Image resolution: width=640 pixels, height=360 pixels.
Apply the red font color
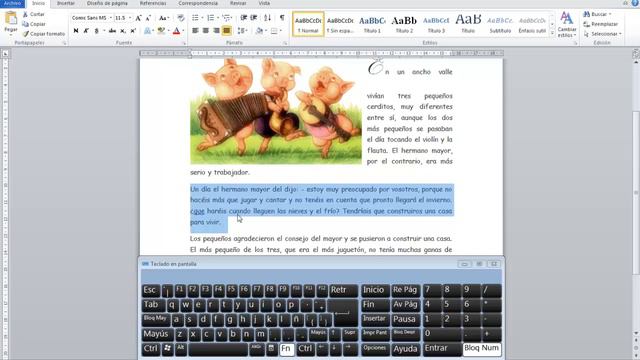point(176,31)
